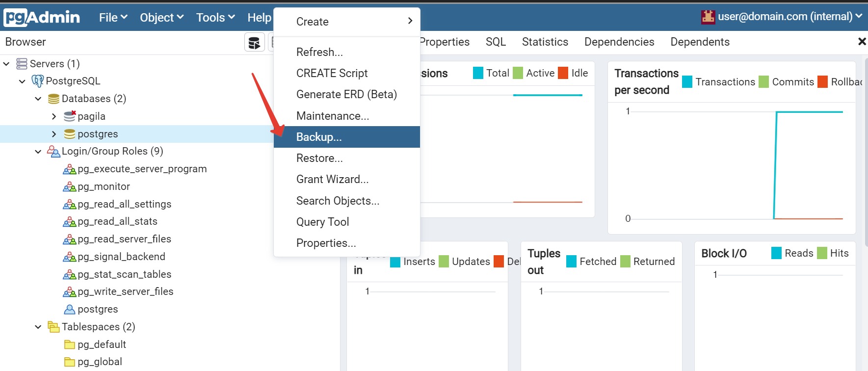Choose Restore... in the context menu
The height and width of the screenshot is (371, 868).
point(319,158)
